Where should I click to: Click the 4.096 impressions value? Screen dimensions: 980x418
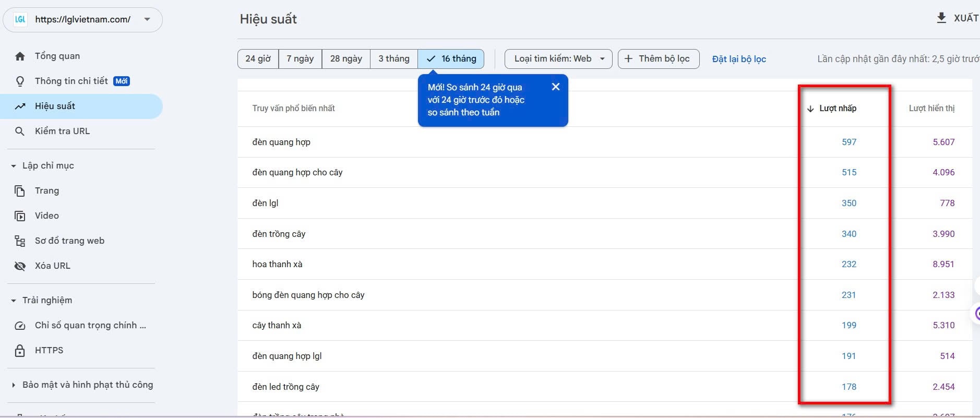pos(943,172)
